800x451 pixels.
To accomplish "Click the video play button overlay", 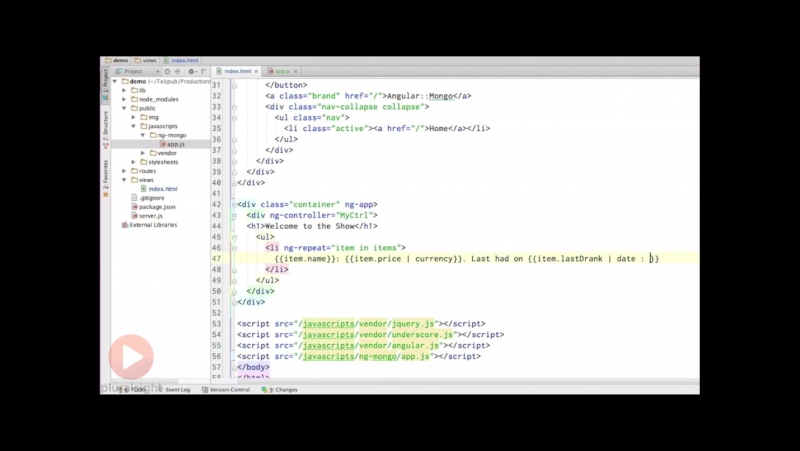I will 131,357.
